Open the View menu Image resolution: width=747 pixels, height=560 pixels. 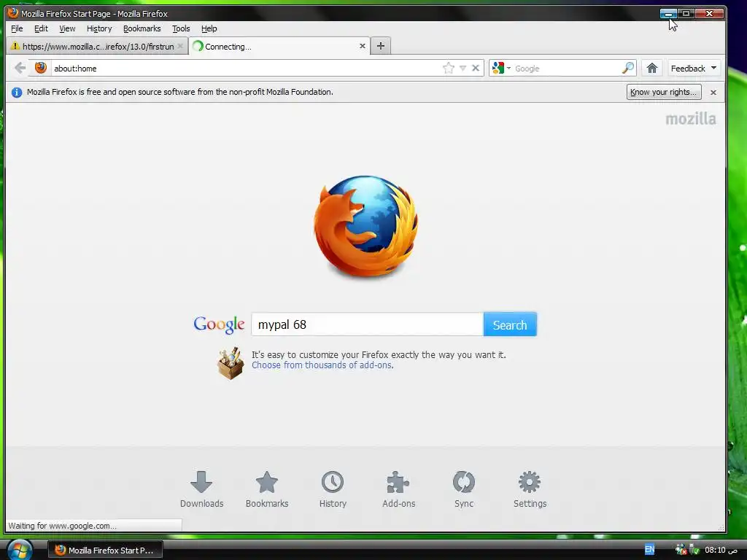pos(67,28)
